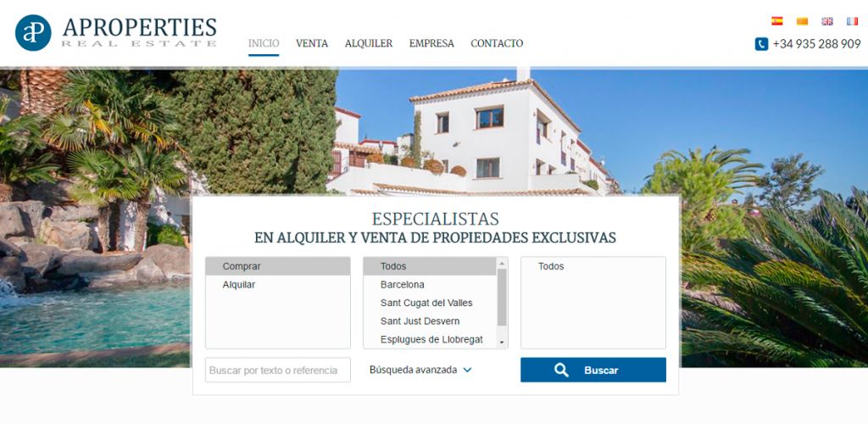Click the blue phone icon
This screenshot has width=868, height=424.
(761, 44)
